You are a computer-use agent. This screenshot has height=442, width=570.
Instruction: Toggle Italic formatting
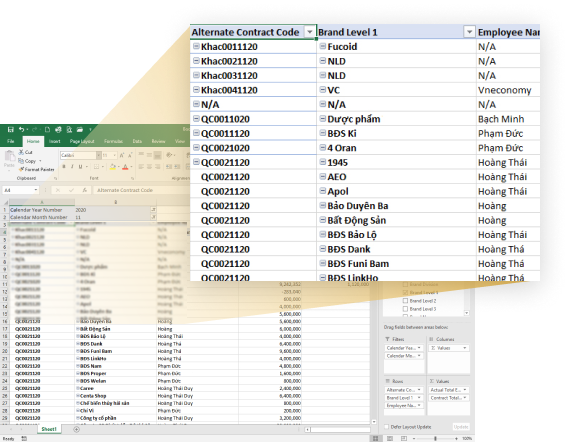[x=72, y=166]
